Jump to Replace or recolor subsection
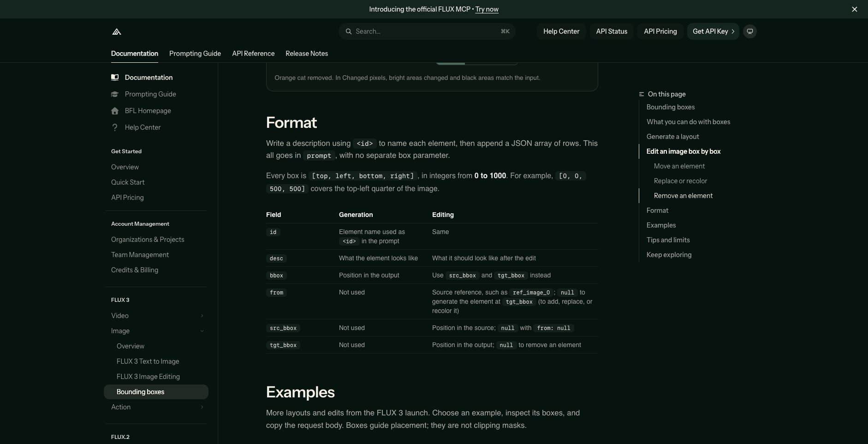Screen dimensions: 868x444 click(680, 181)
